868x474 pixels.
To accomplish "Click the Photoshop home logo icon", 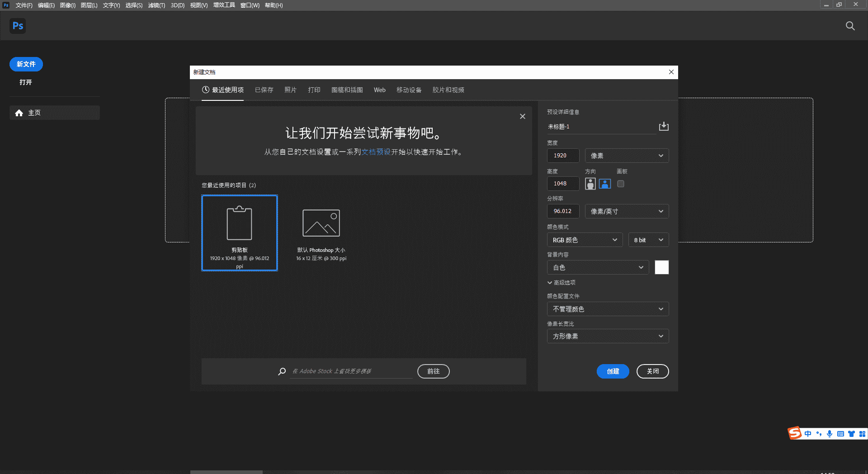I will (18, 26).
